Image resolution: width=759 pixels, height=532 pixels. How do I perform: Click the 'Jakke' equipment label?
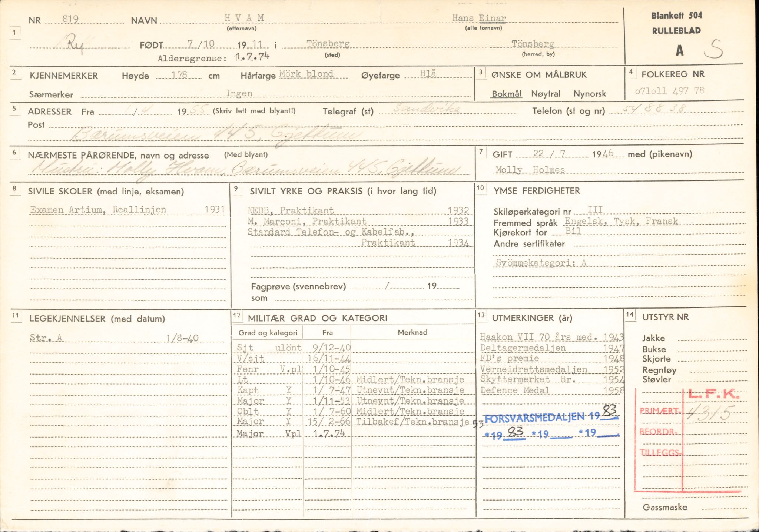pyautogui.click(x=653, y=338)
